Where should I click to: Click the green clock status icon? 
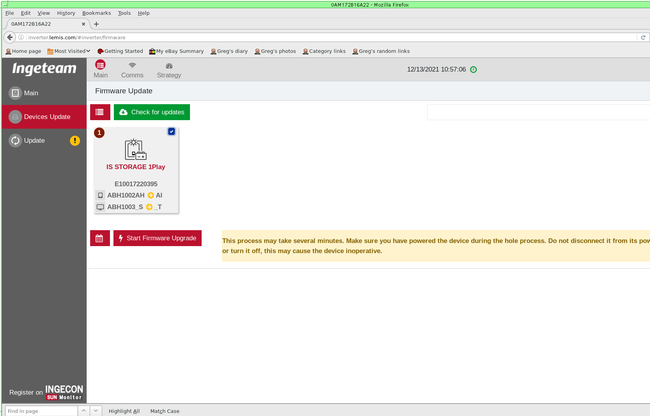click(x=473, y=70)
